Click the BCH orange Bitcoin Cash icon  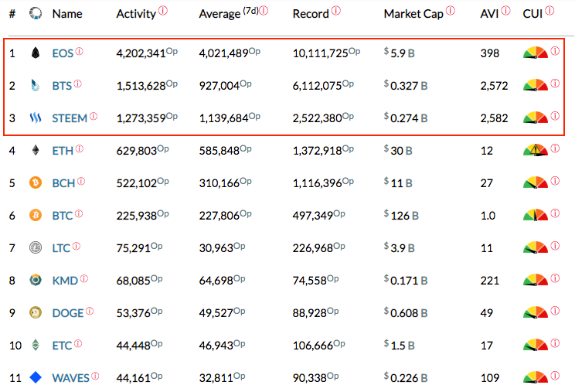click(36, 182)
